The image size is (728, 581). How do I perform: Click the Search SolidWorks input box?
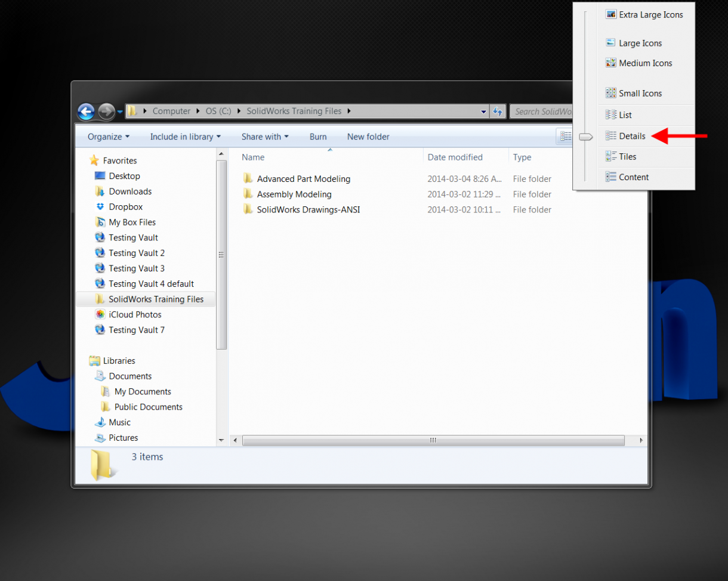[541, 112]
